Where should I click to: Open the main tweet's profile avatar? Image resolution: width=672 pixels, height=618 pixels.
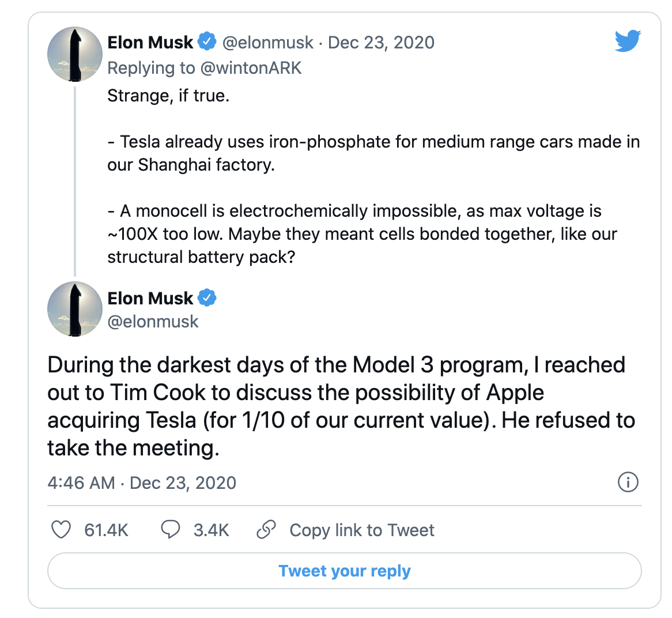tap(74, 309)
